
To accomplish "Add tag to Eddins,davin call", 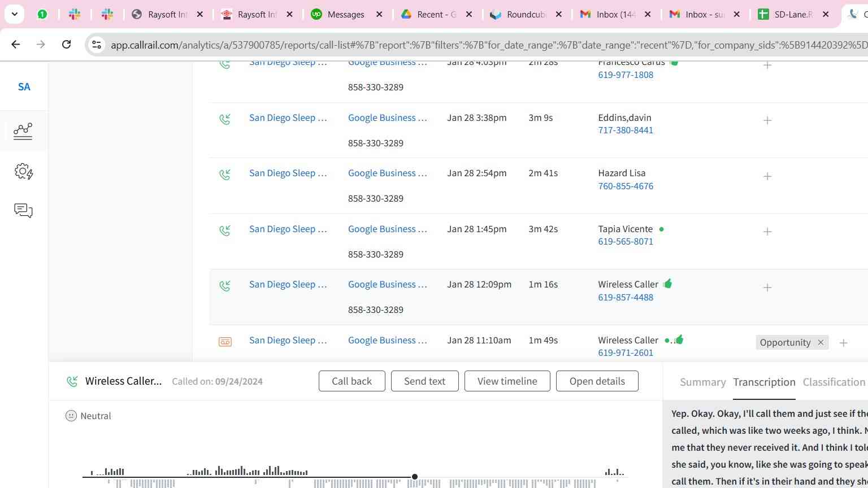I will click(x=767, y=120).
